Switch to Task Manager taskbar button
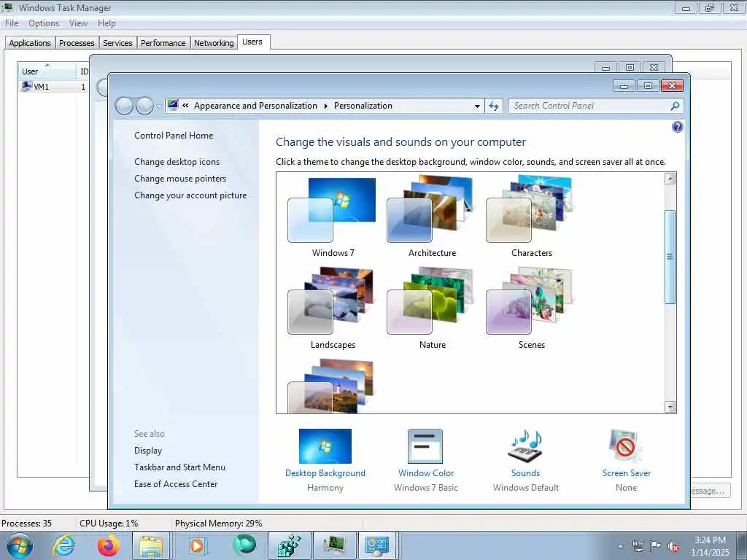Viewport: 747px width, 560px height. point(334,545)
